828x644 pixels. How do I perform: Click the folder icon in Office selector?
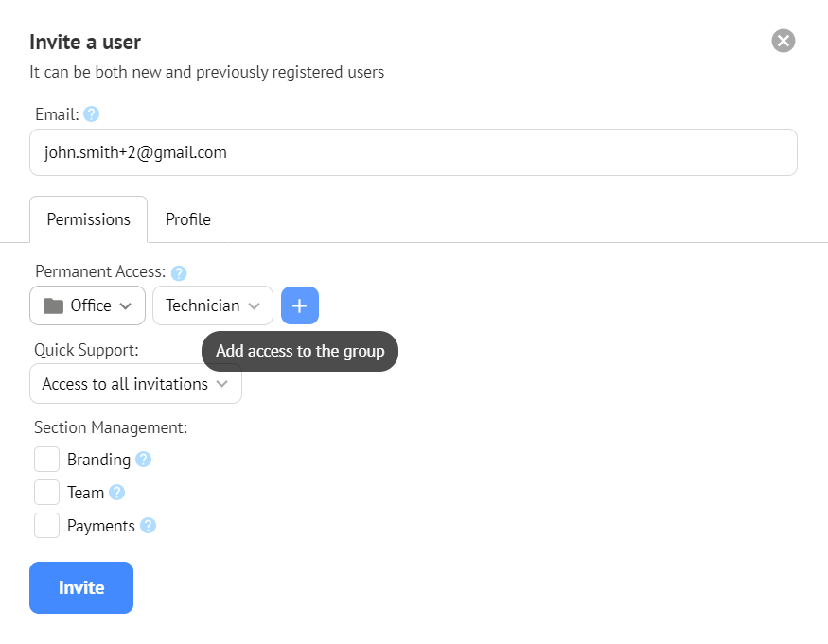click(x=53, y=305)
